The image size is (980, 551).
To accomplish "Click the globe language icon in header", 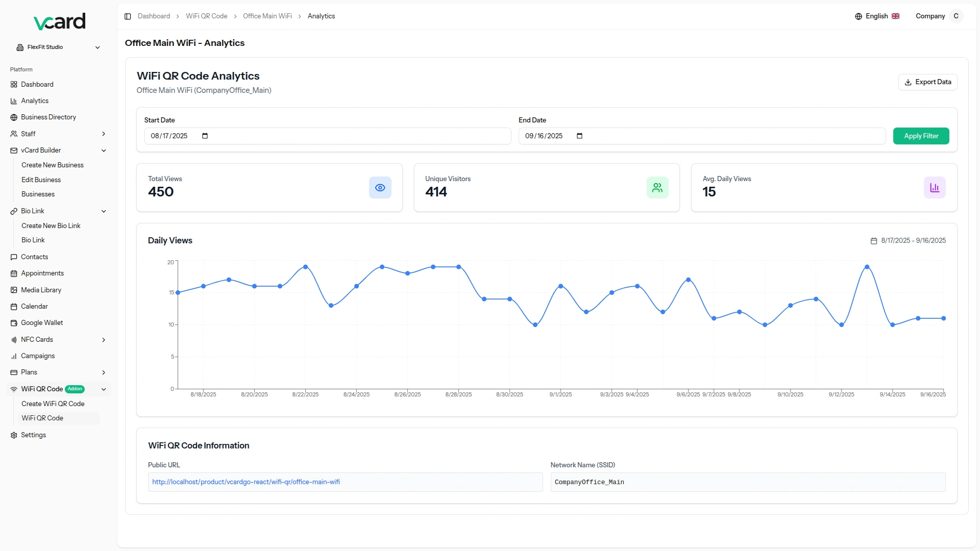I will click(x=859, y=16).
